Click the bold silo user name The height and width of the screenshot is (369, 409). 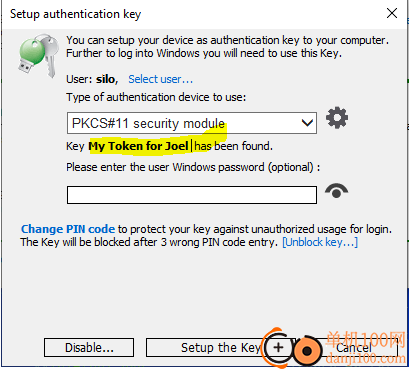106,79
